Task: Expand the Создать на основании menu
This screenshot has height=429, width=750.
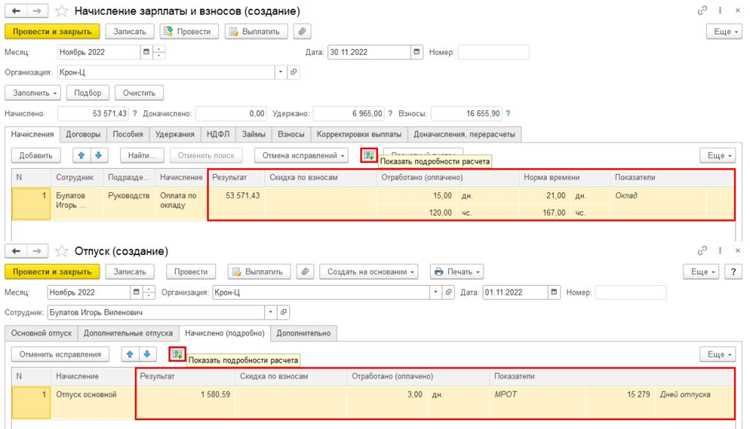Action: click(369, 272)
